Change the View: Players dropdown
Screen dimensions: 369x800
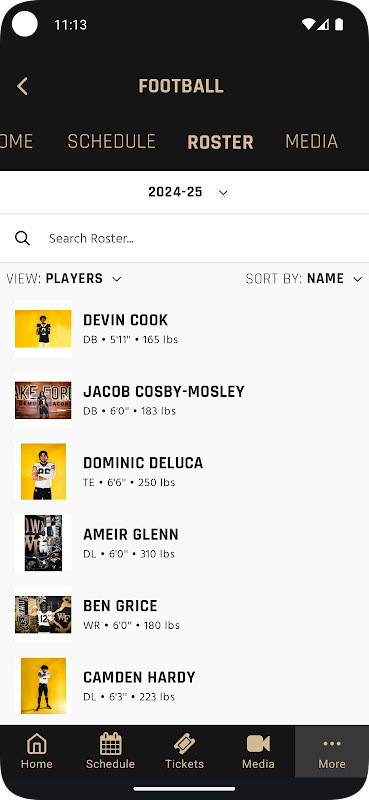point(64,279)
